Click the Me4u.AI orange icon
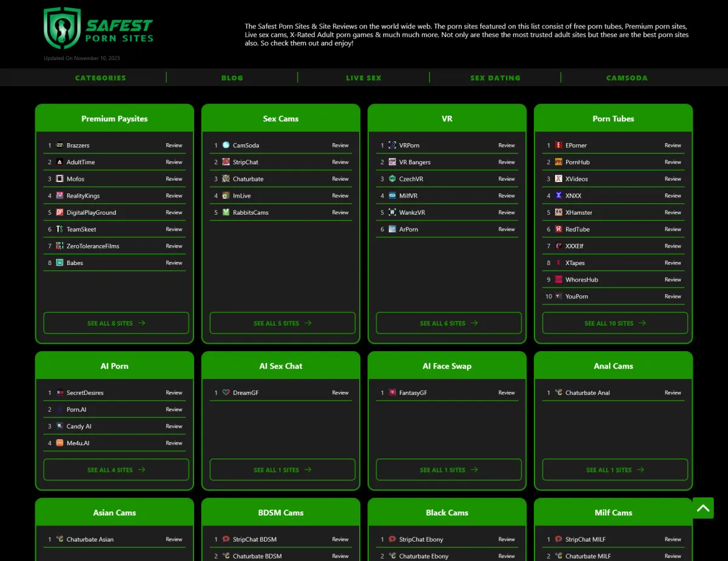The image size is (728, 561). point(59,443)
